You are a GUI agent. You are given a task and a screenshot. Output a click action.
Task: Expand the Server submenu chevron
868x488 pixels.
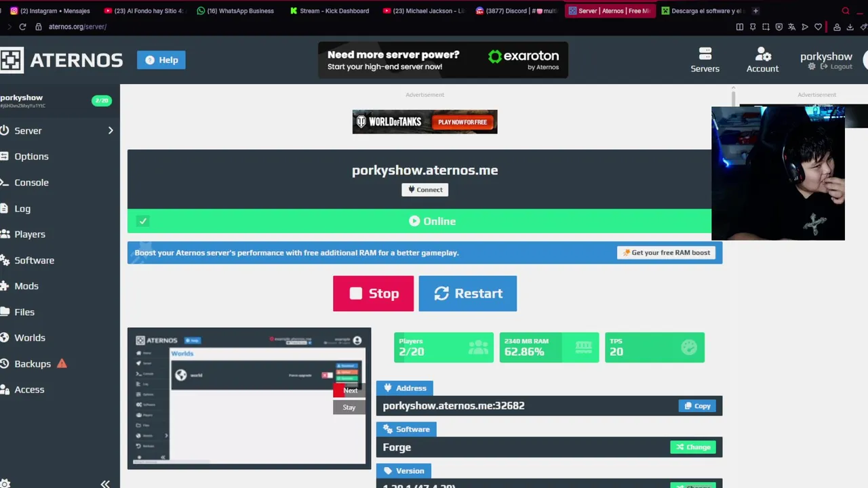(x=111, y=131)
